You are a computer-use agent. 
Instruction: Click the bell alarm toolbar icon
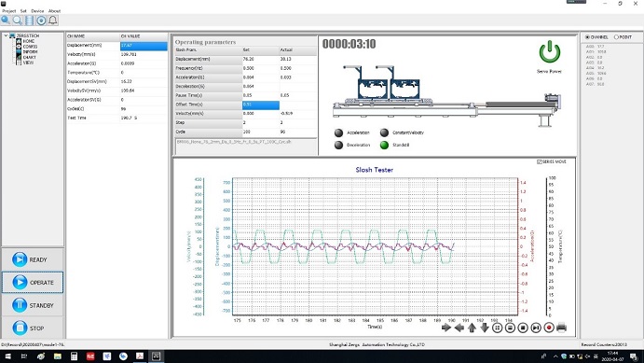[x=53, y=20]
